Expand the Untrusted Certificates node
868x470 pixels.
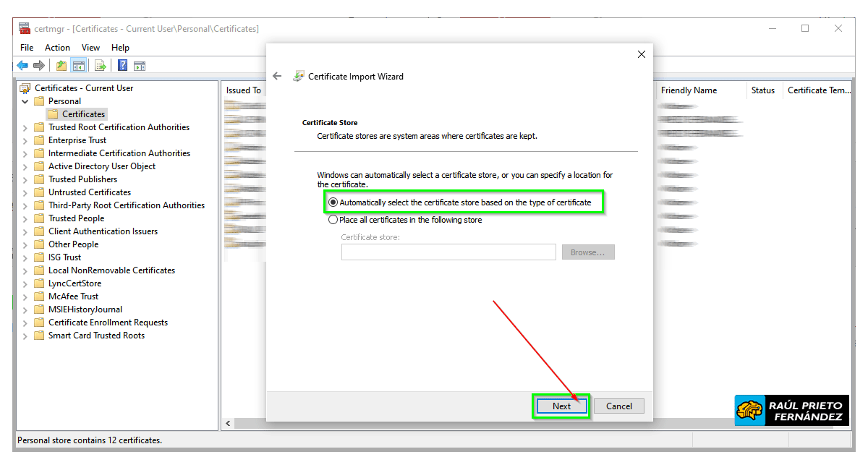(25, 192)
